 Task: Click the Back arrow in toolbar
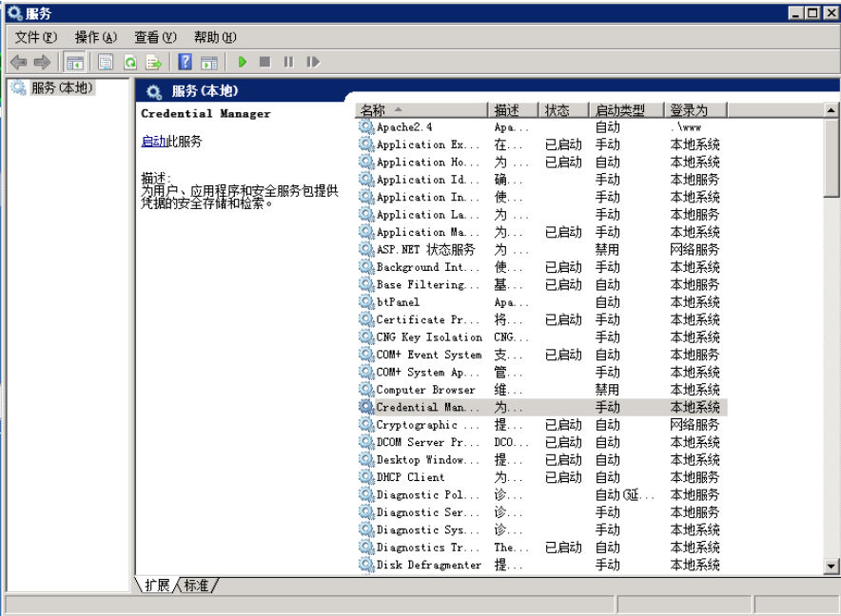coord(18,62)
